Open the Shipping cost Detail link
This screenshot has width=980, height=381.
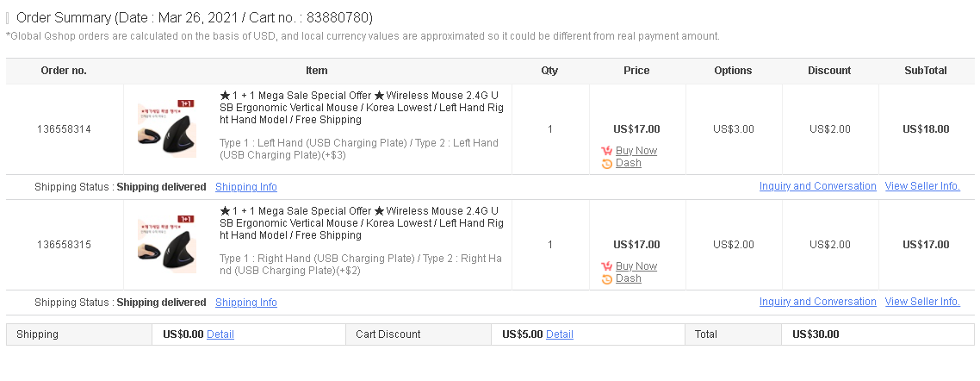(x=220, y=334)
